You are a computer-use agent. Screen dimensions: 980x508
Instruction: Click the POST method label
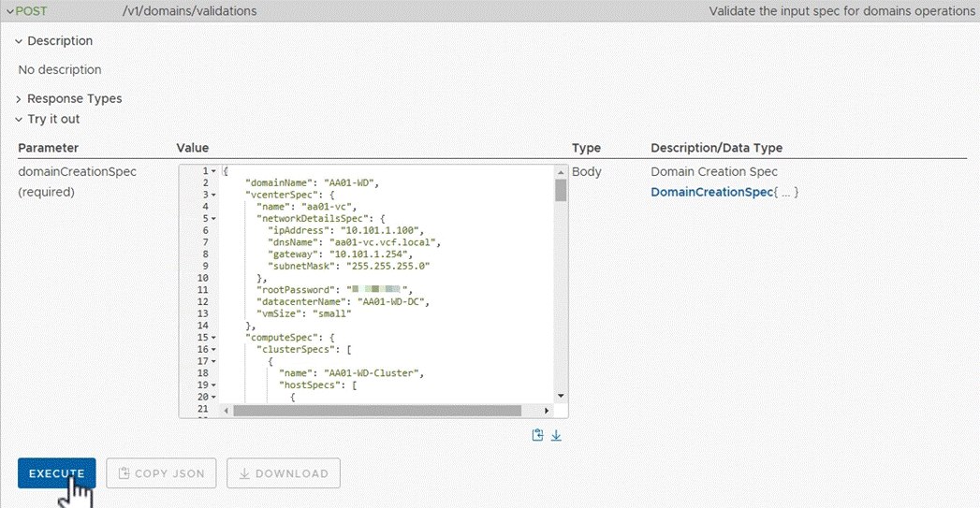[x=31, y=11]
